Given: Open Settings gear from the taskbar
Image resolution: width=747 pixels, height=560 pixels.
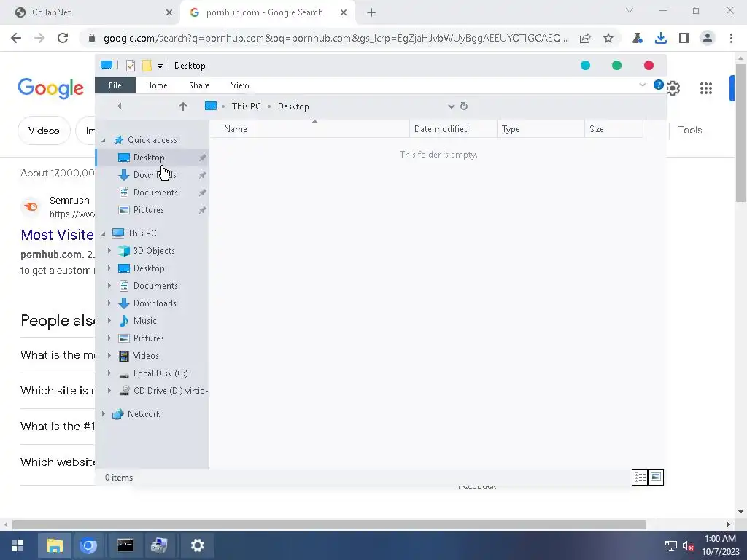Looking at the screenshot, I should coord(197,545).
